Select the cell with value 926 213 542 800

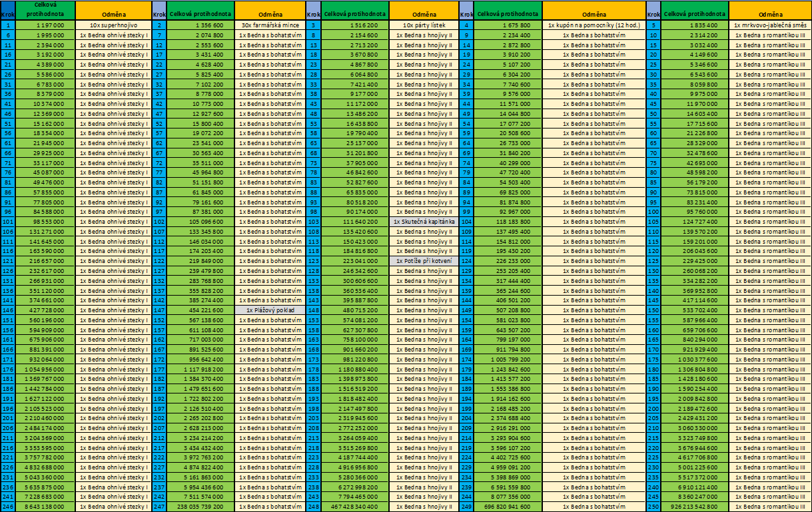click(x=695, y=507)
